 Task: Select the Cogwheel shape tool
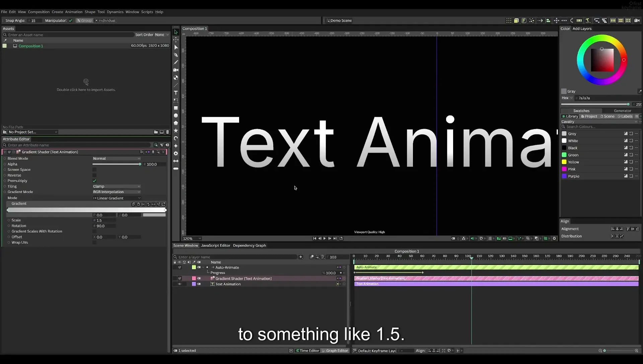coord(176,153)
